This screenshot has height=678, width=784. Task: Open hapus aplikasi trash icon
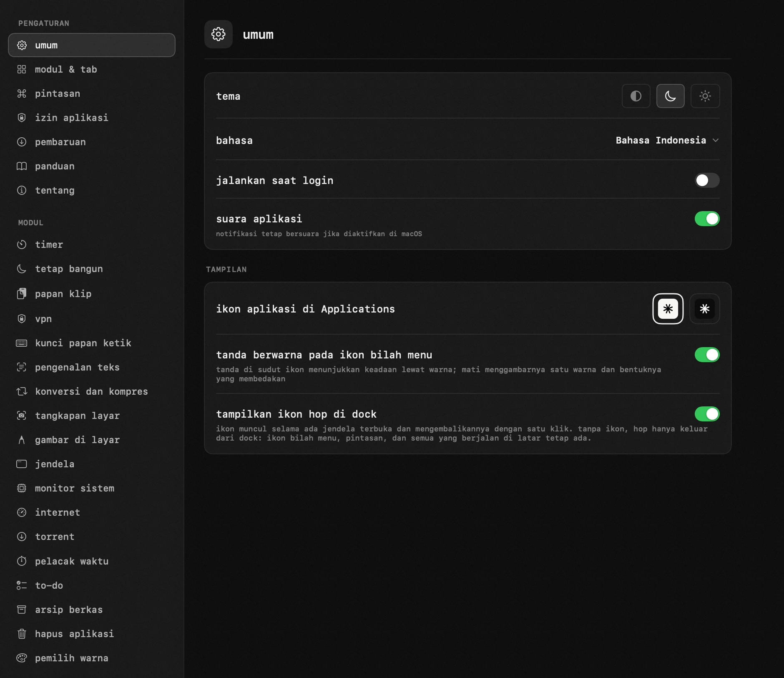[x=22, y=634]
